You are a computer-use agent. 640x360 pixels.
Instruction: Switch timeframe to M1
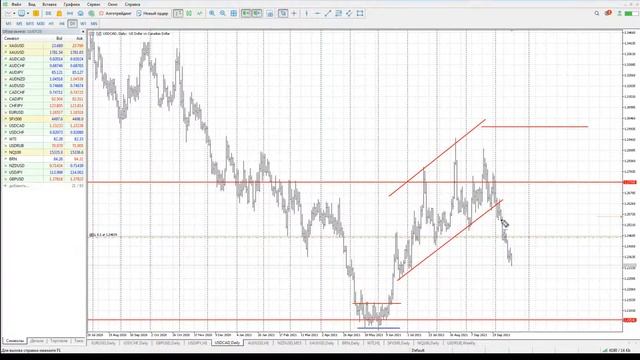click(x=9, y=24)
